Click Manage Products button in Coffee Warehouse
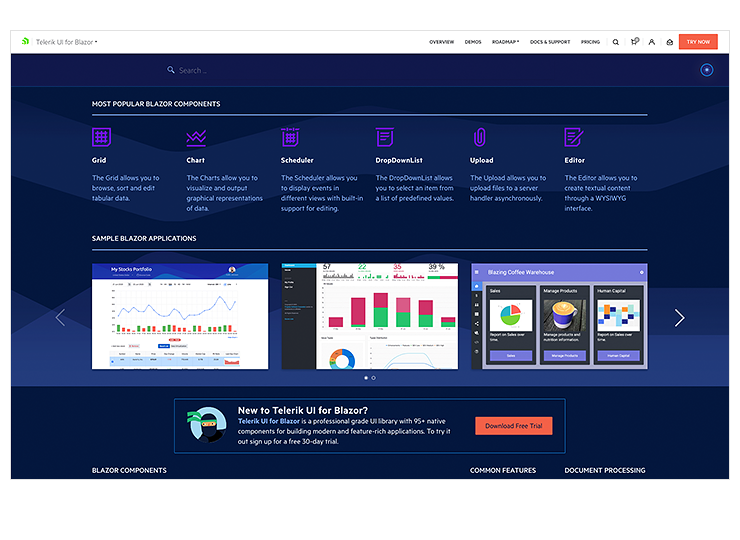The image size is (740, 540). tap(564, 355)
